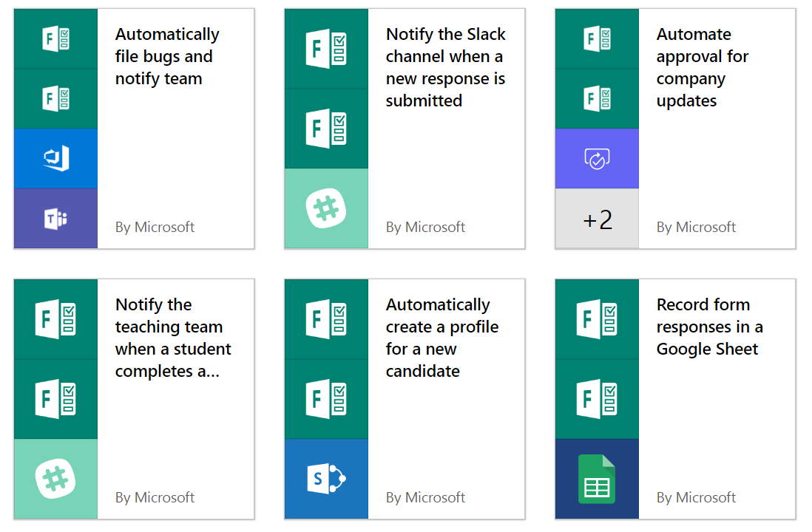Select 'Automate approval for company updates' title

[702, 67]
